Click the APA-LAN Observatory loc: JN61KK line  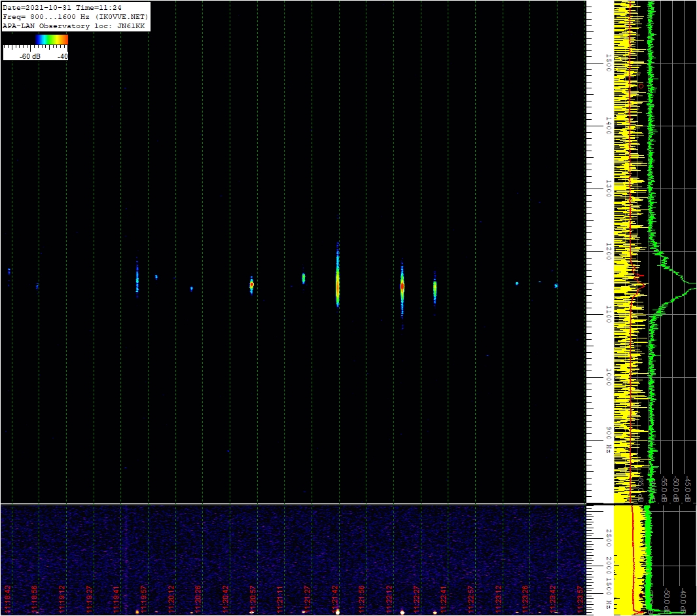(x=74, y=26)
